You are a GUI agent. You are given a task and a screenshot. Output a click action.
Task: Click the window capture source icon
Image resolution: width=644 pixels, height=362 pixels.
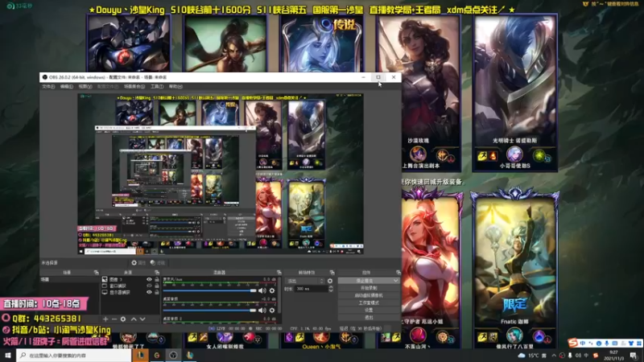pos(105,286)
